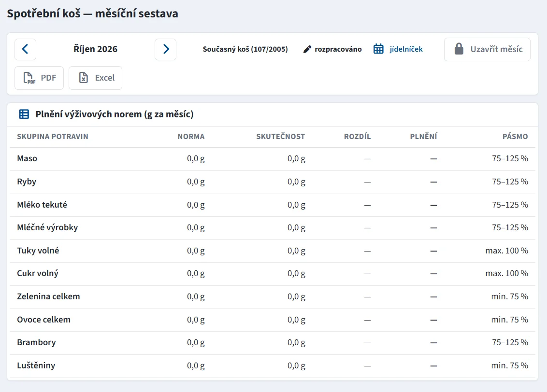The image size is (547, 392).
Task: Click the calendar icon next to jídelníček
Action: 378,49
